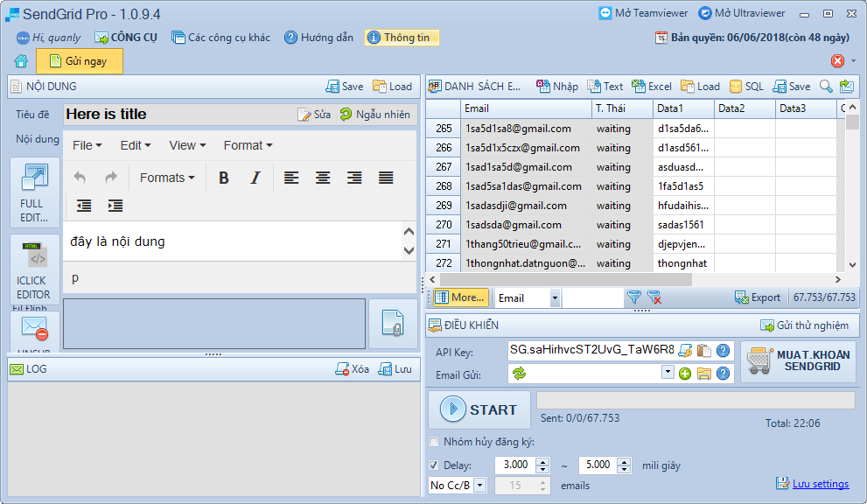
Task: Open Ultraviewer from the title bar
Action: pyautogui.click(x=742, y=13)
